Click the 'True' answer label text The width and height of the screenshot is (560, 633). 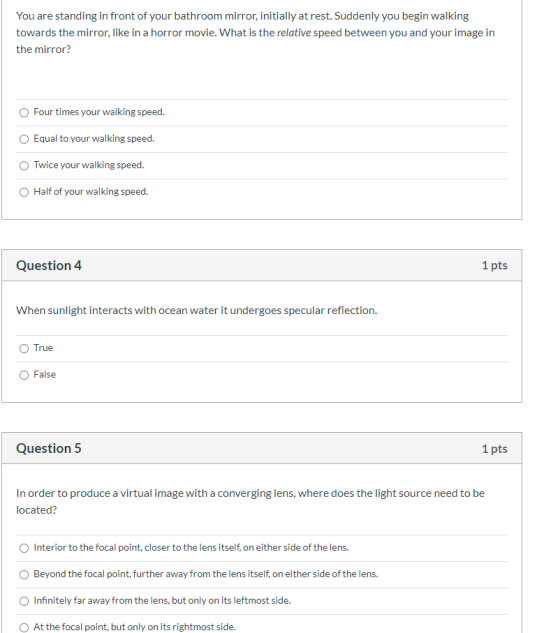[43, 348]
